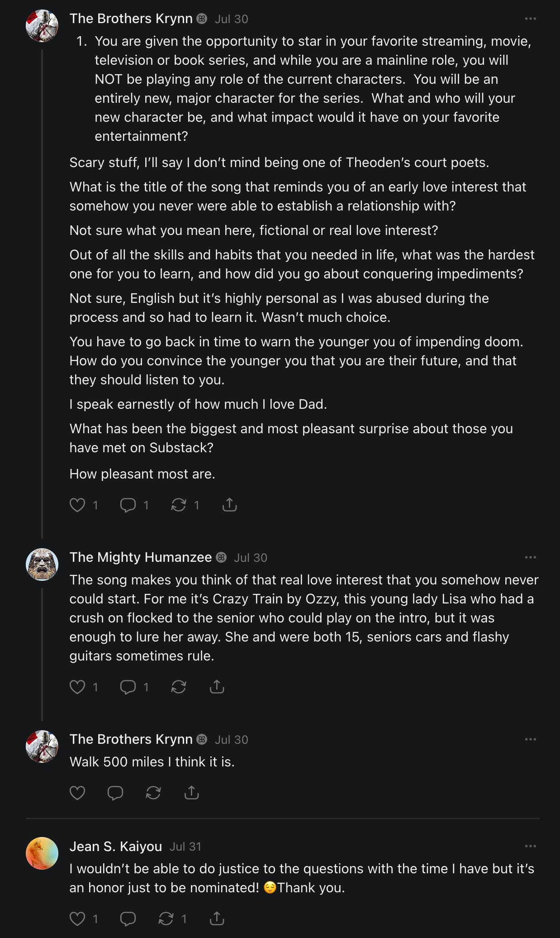The height and width of the screenshot is (938, 560).
Task: Share the "Walk 500 miles" comment
Action: (x=192, y=793)
